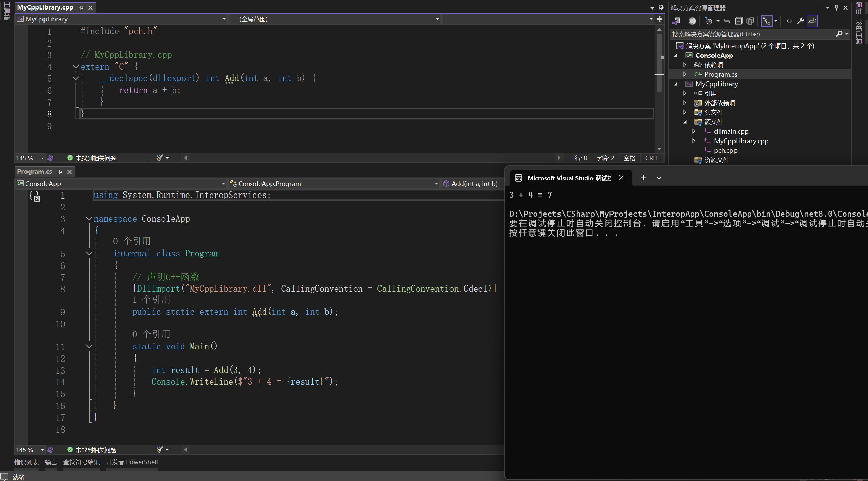Collapse the extern "C" block fold arrow
The height and width of the screenshot is (481, 868).
point(76,66)
